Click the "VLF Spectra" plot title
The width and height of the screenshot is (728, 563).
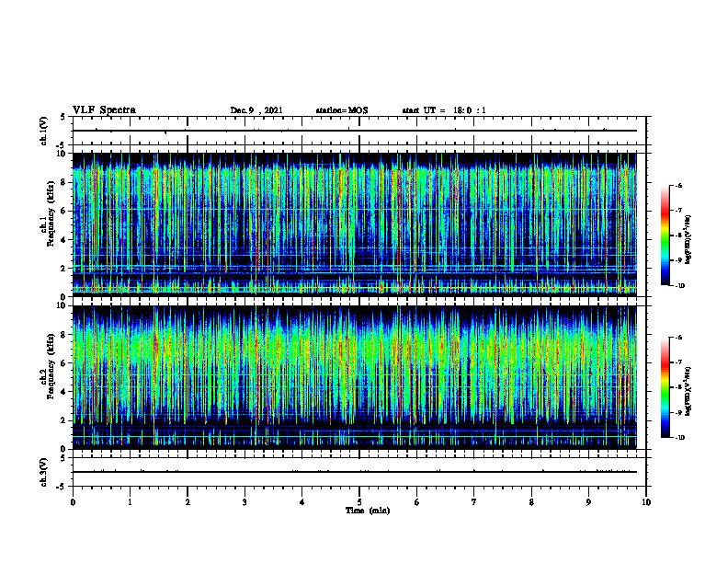point(104,110)
